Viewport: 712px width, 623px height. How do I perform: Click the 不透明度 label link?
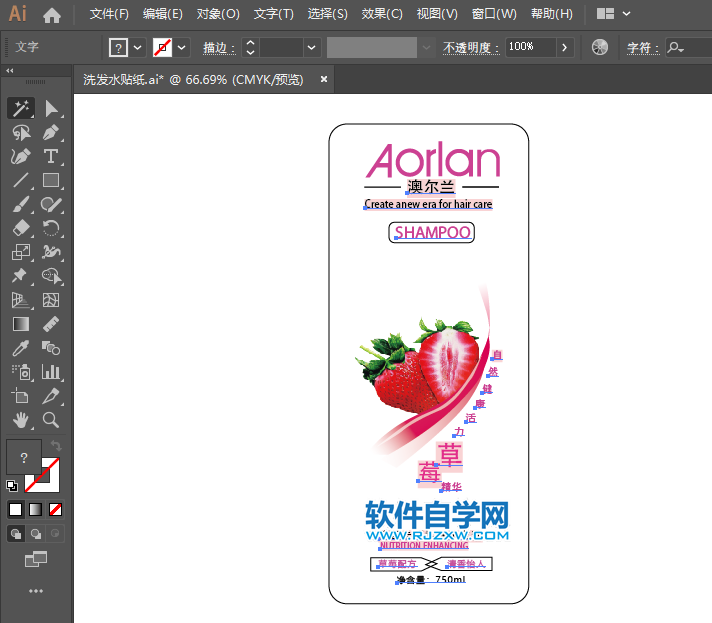pyautogui.click(x=471, y=47)
